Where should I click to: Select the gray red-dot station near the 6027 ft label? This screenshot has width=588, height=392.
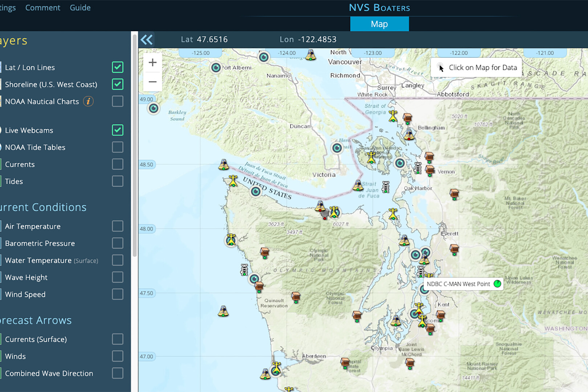(324, 215)
